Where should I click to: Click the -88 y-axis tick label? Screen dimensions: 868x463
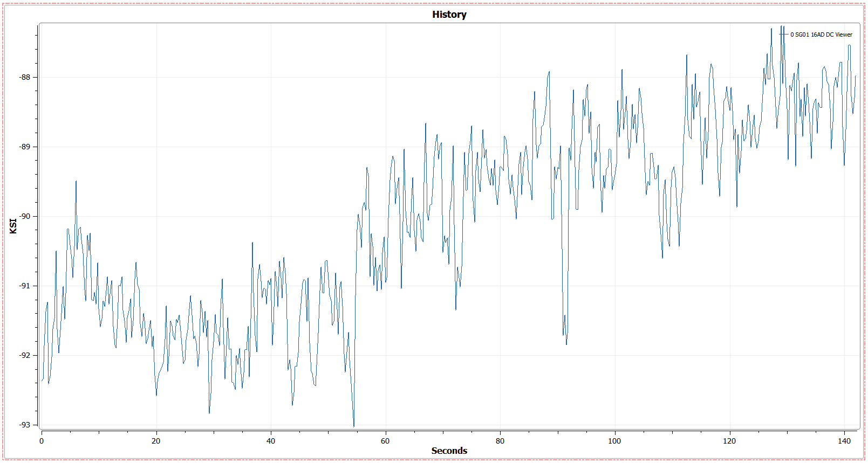tap(25, 77)
